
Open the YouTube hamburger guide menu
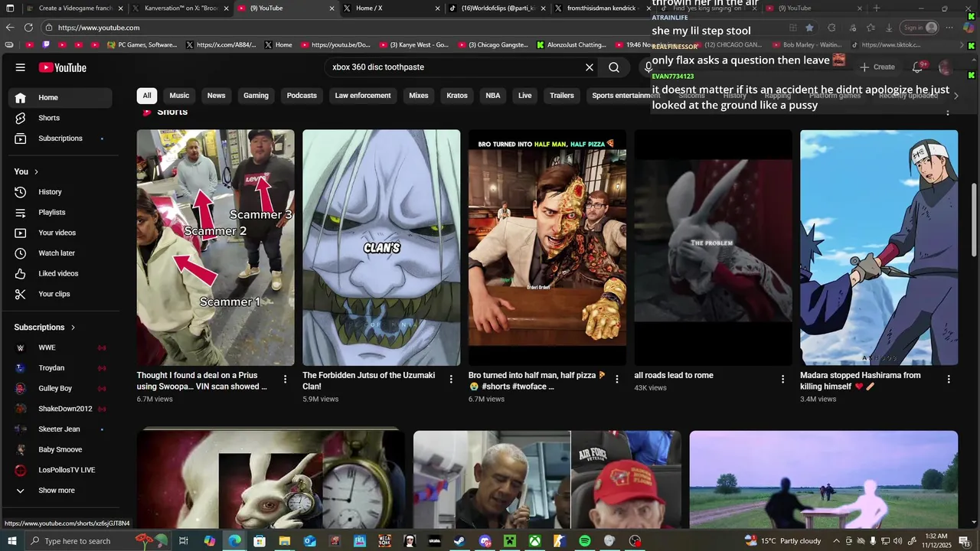[20, 67]
